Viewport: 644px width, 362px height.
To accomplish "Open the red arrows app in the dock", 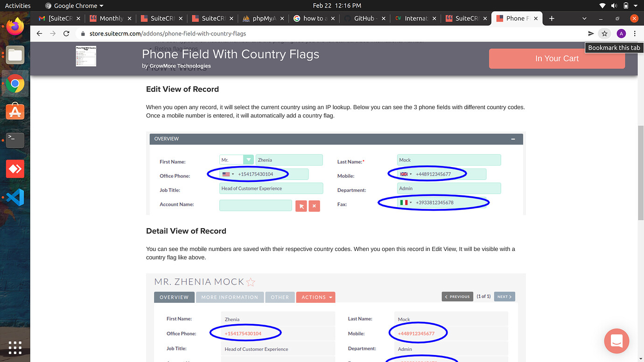I will click(15, 169).
